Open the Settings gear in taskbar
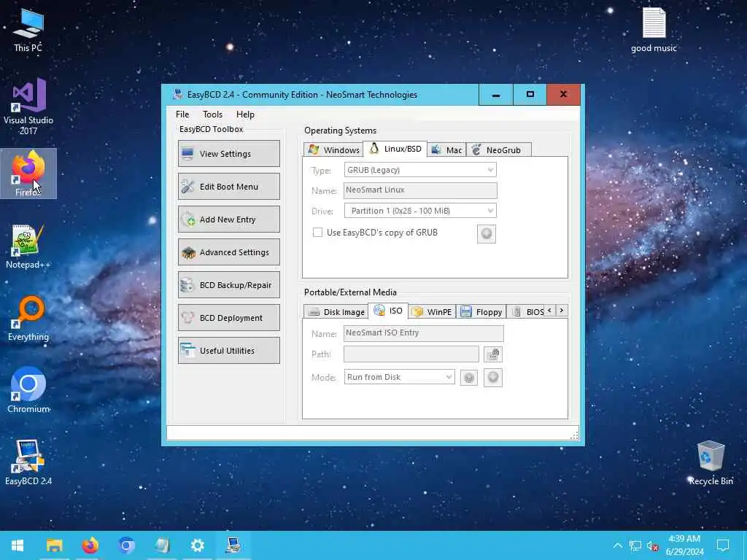 [197, 545]
